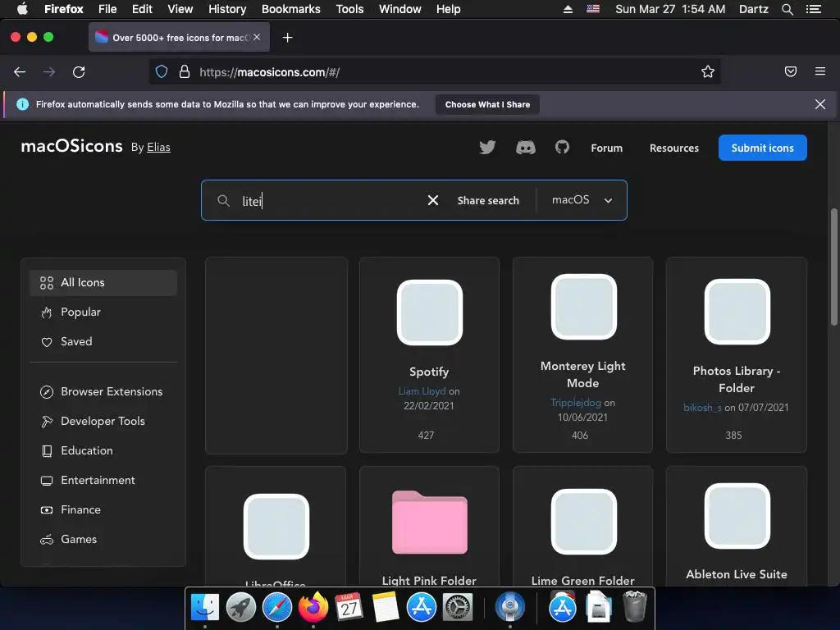Open the Tools menu

pyautogui.click(x=349, y=9)
